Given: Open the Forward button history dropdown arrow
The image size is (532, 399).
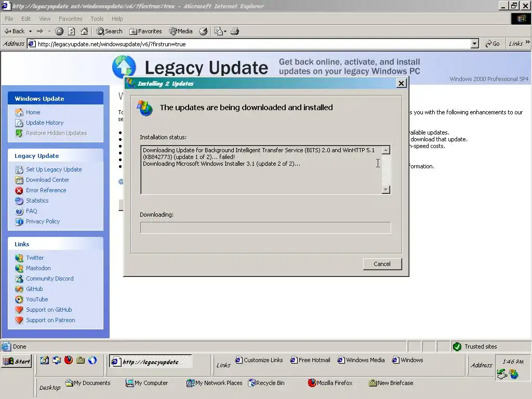Looking at the screenshot, I should [49, 31].
